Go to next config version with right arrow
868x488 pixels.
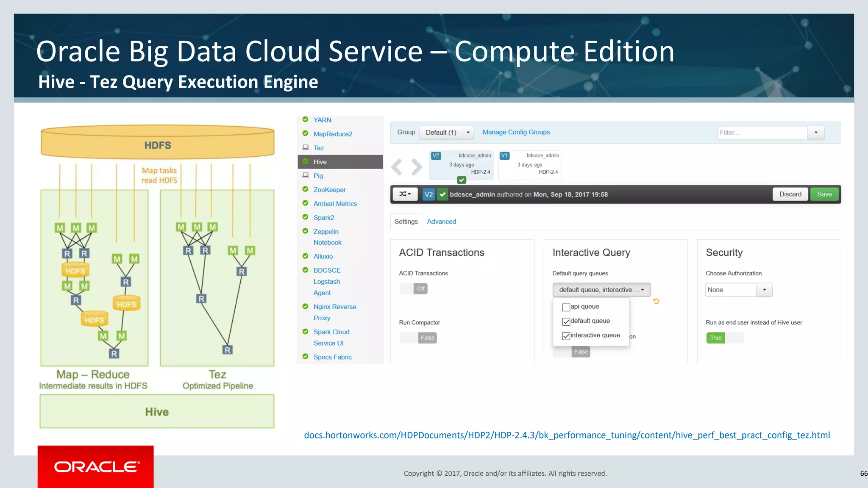tap(417, 167)
